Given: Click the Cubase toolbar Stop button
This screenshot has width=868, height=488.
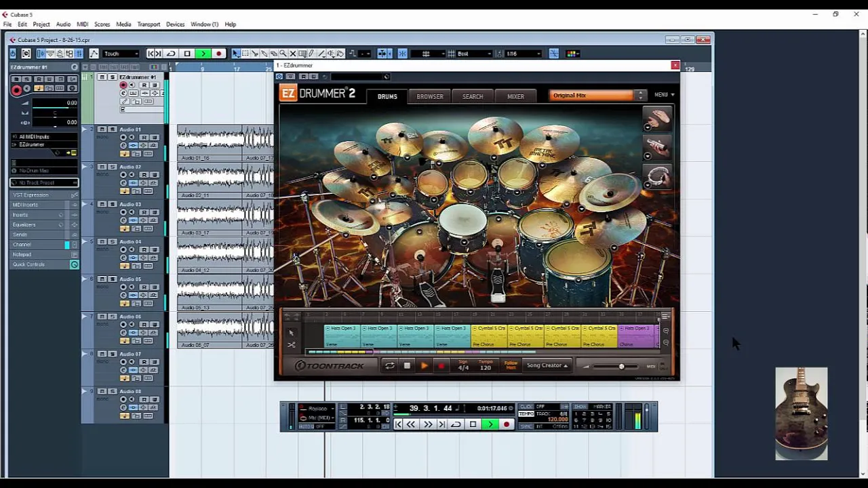Looking at the screenshot, I should click(187, 54).
